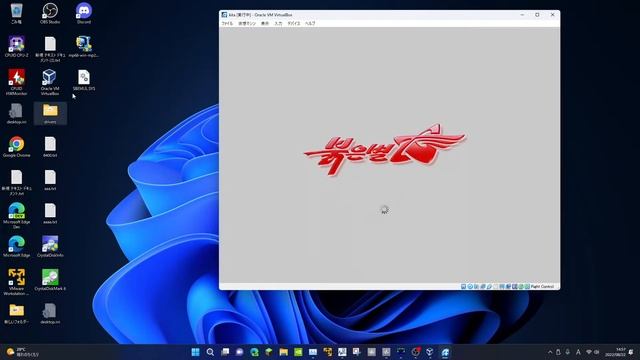The height and width of the screenshot is (360, 640).
Task: Open the taskbar clock and date
Action: [x=615, y=352]
